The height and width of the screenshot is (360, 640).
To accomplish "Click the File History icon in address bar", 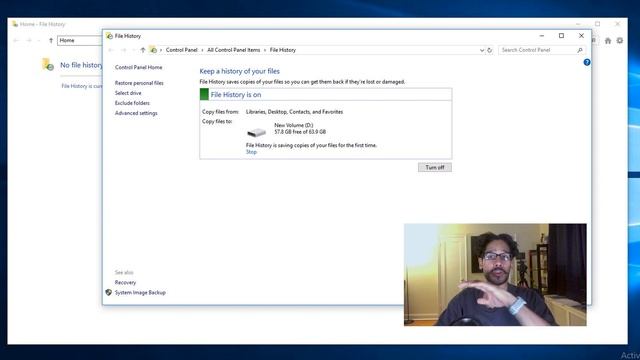I will [153, 50].
